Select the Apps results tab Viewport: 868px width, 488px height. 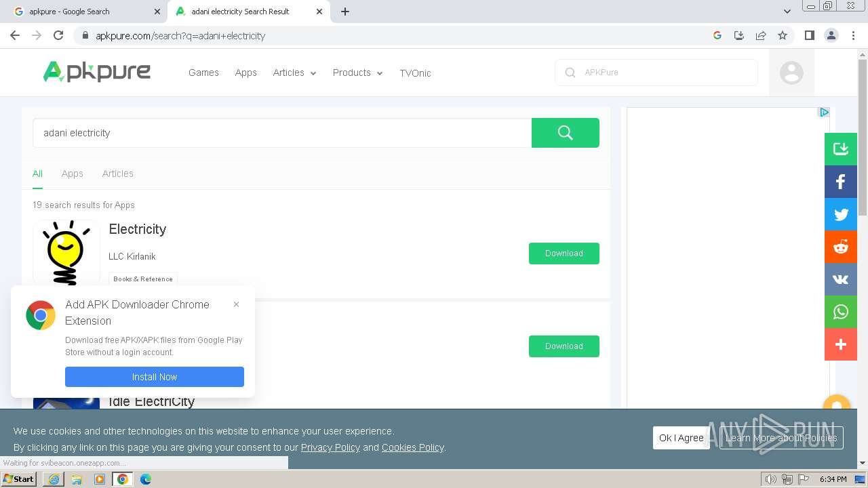[72, 174]
